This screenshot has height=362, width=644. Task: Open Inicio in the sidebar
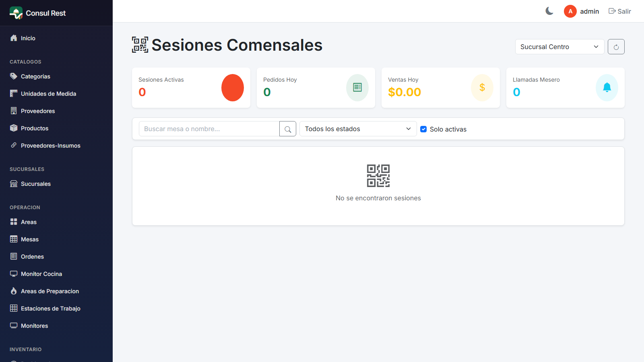coord(56,38)
